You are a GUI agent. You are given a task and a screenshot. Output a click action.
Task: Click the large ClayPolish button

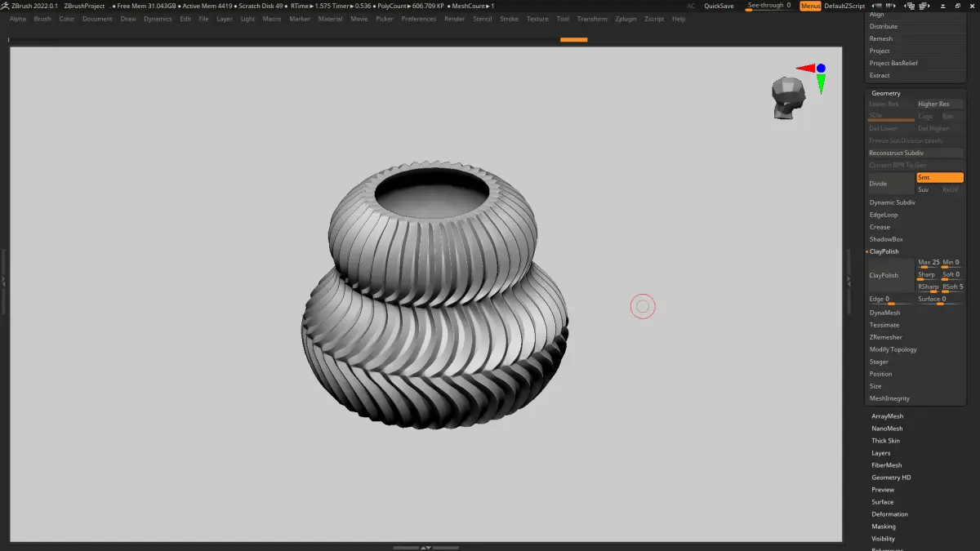(890, 275)
